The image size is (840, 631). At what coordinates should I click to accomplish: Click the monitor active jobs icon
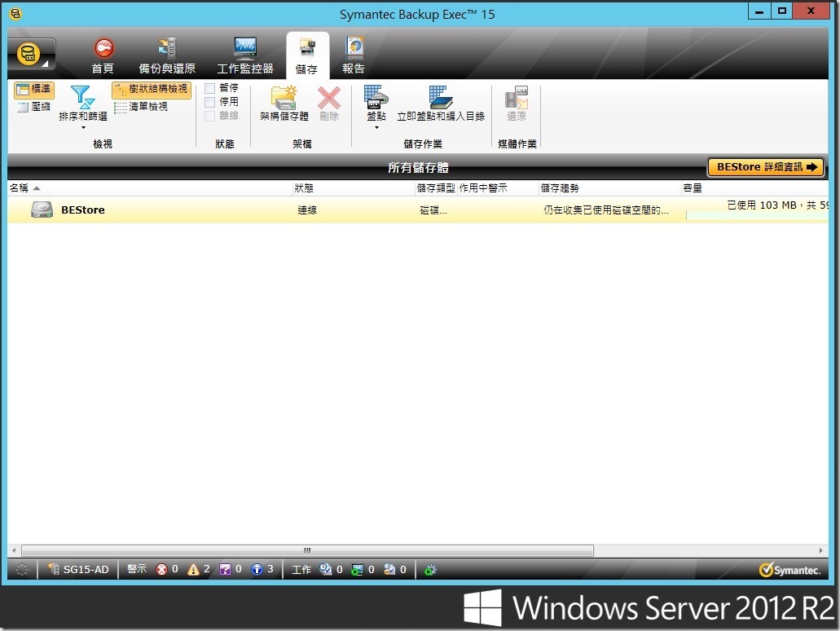[x=358, y=569]
